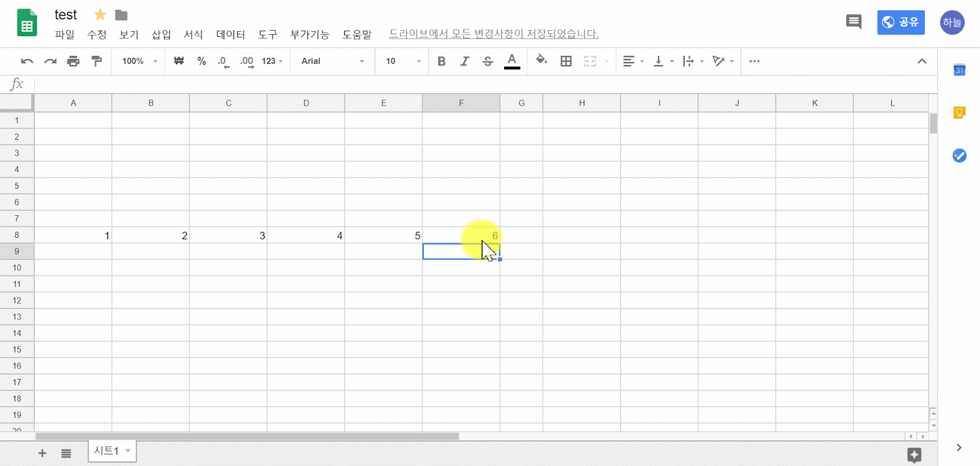Open the zoom 100% dropdown

[140, 61]
